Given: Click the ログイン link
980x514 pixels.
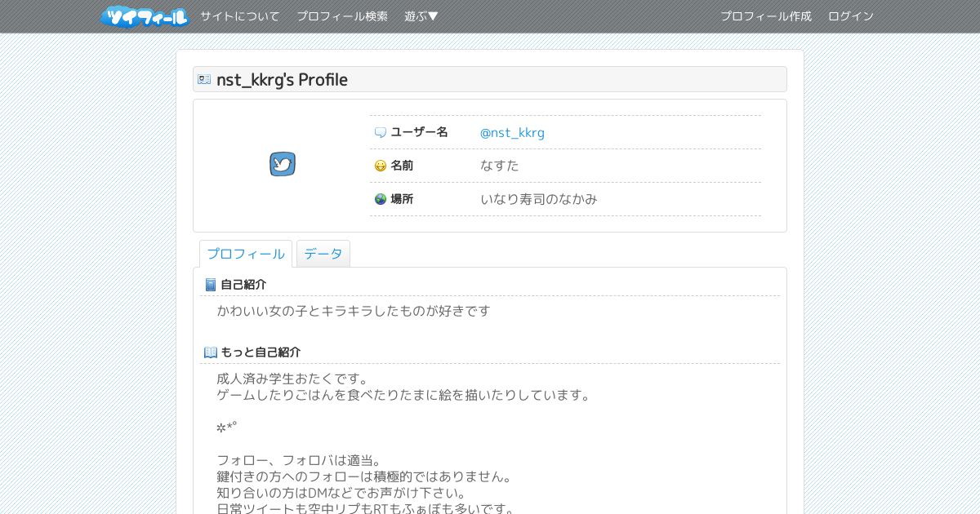Looking at the screenshot, I should 851,16.
